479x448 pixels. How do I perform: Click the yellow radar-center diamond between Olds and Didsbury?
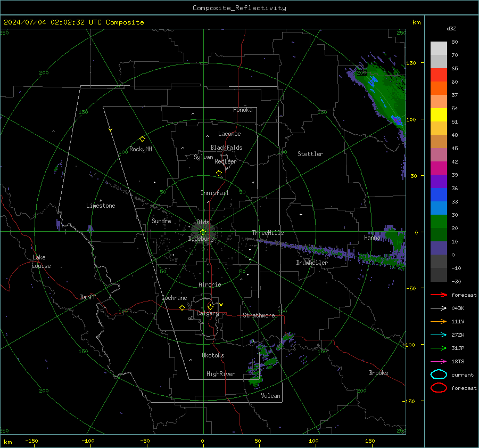[203, 232]
